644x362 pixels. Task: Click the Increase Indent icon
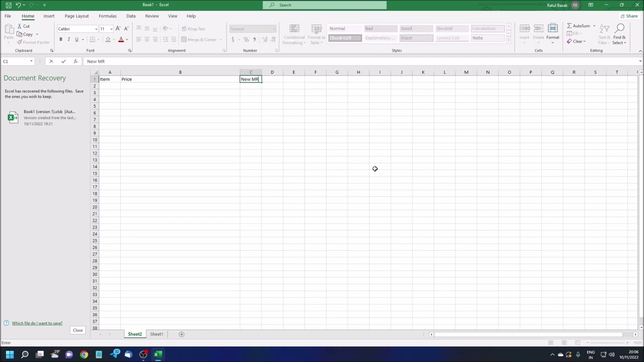tap(173, 39)
